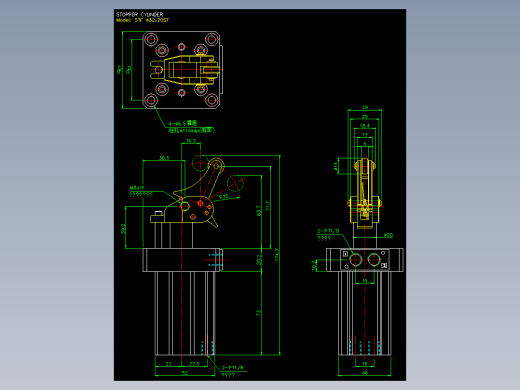Click the STOPPER CYLINDER title text
Viewport: 520px width, 390px height.
click(139, 14)
